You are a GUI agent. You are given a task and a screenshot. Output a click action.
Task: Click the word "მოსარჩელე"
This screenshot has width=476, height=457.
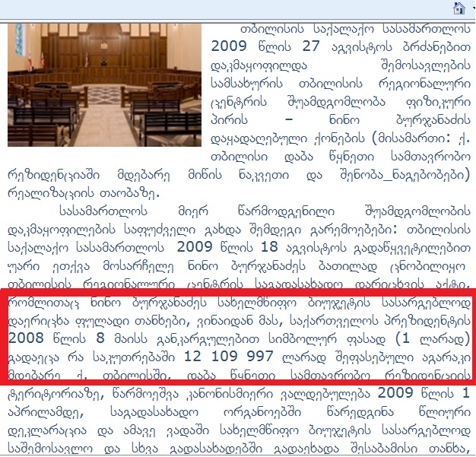138,267
